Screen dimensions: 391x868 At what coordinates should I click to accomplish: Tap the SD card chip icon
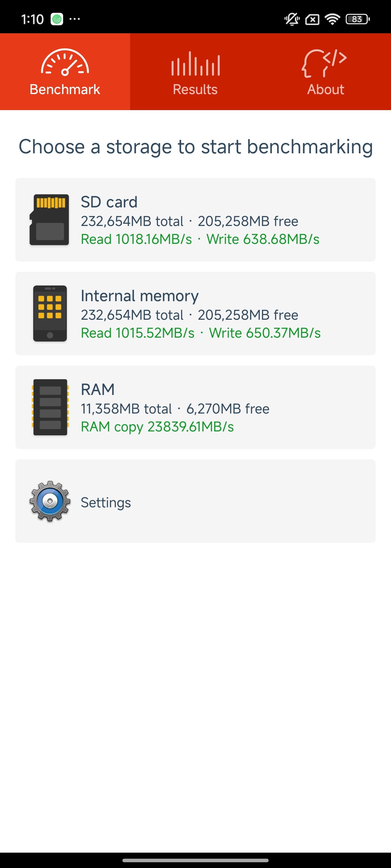point(50,220)
